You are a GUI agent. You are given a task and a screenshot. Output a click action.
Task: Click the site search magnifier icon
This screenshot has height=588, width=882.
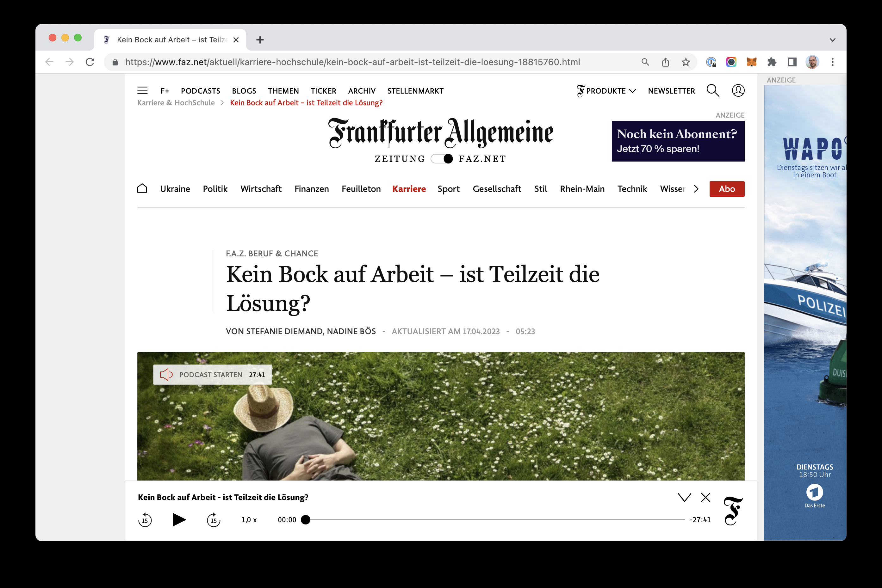pyautogui.click(x=712, y=90)
